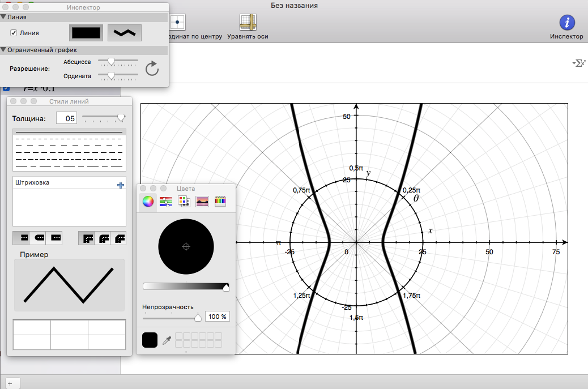The height and width of the screenshot is (389, 588).
Task: Click the Ордината resolution slider
Action: pyautogui.click(x=118, y=76)
